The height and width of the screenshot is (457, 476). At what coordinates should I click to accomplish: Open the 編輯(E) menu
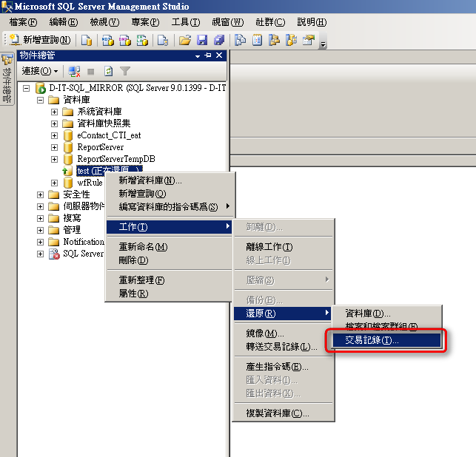coord(64,22)
